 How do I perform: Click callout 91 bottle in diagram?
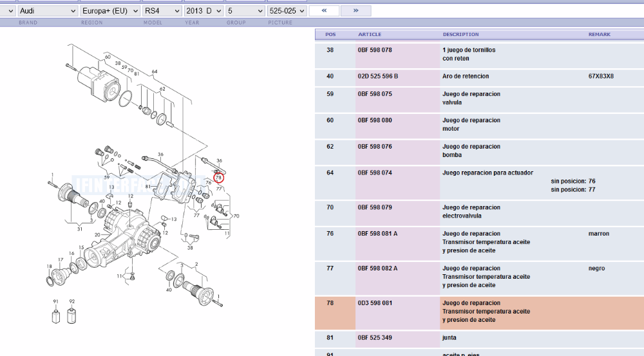point(56,317)
